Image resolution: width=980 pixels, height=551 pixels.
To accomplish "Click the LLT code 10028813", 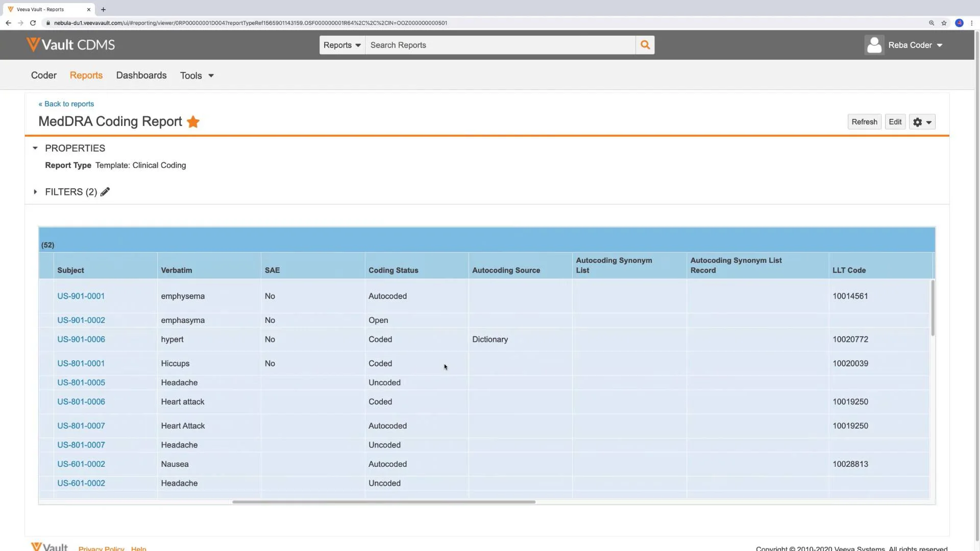I will pos(850,464).
